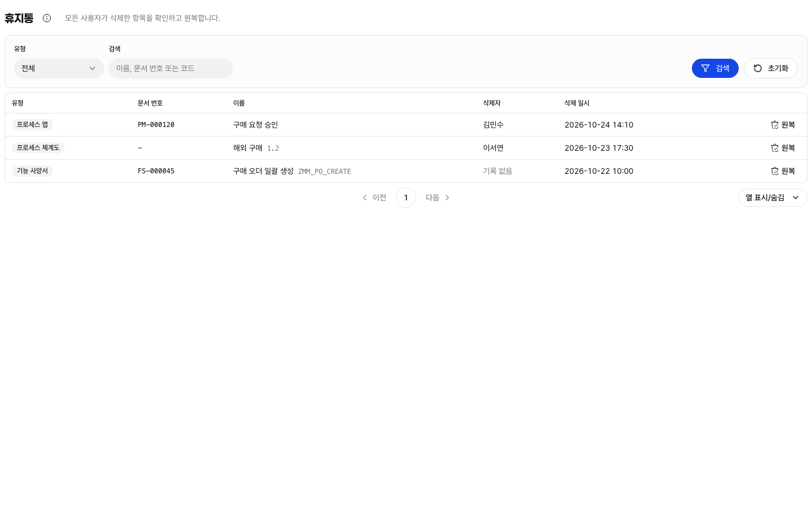The image size is (812, 508).
Task: Click deletion time 2026-10-24 14:10
Action: tap(599, 125)
